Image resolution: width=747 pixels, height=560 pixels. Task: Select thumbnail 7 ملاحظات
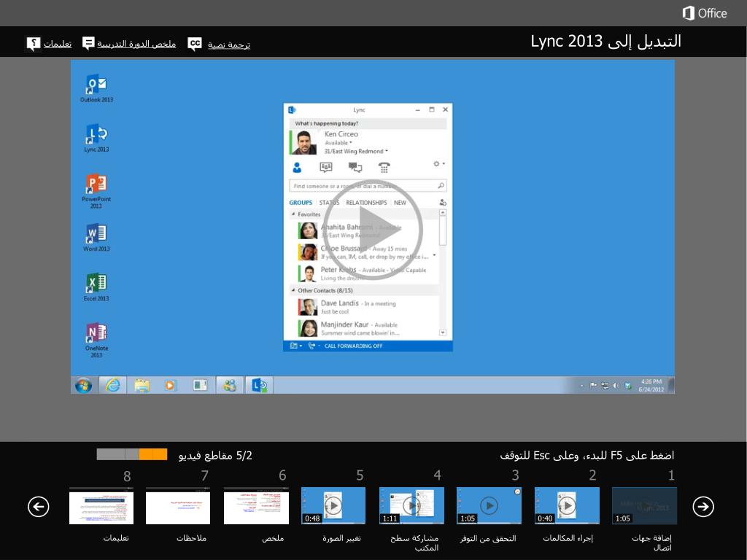178,506
